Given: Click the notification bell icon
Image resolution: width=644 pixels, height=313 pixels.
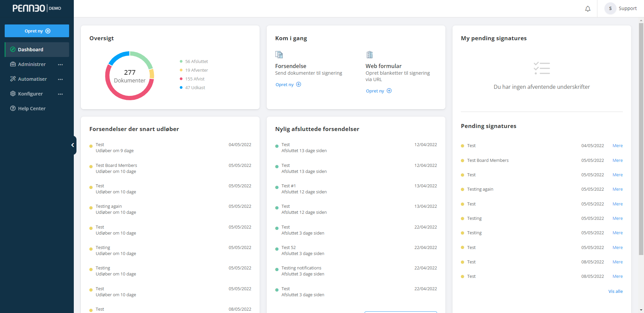Looking at the screenshot, I should click(x=588, y=9).
